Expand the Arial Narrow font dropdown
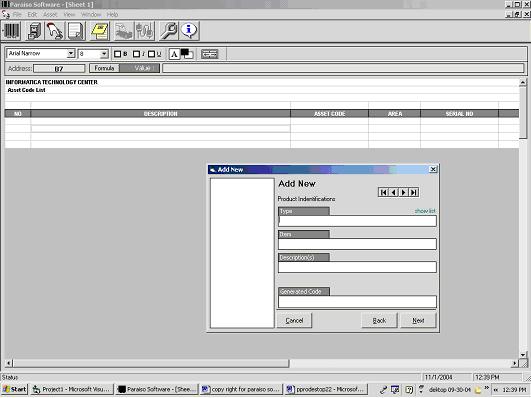Image resolution: width=531 pixels, height=398 pixels. 71,54
